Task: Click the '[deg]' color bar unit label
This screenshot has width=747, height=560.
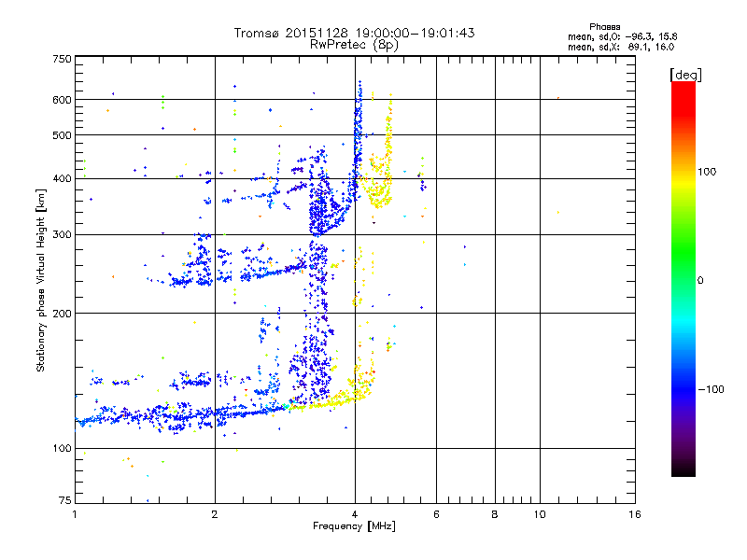Action: point(685,75)
